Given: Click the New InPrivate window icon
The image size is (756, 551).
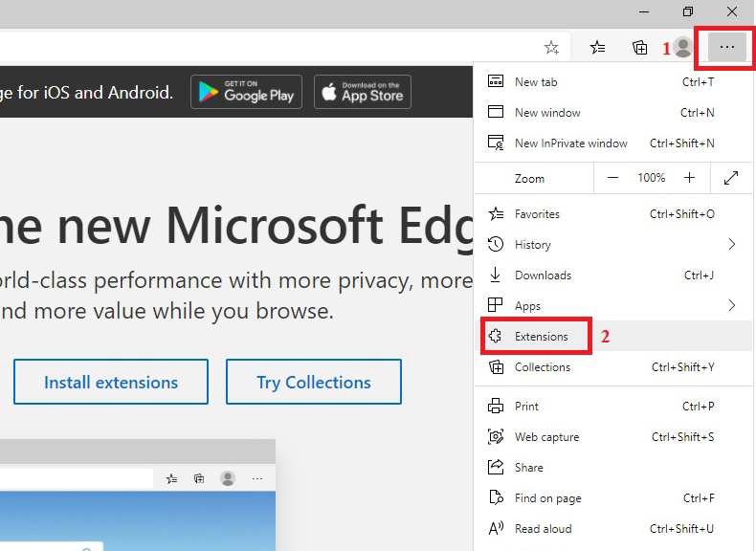Looking at the screenshot, I should 496,143.
